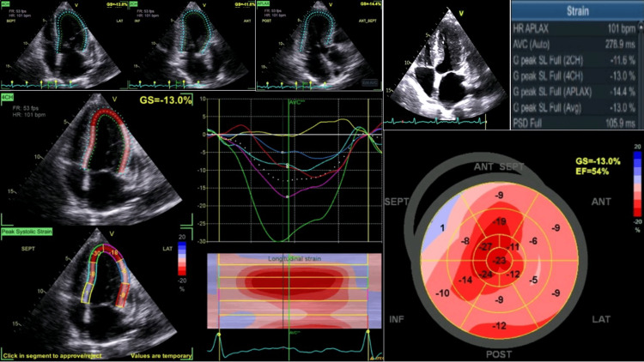Approve the yellow basal septal segment
This screenshot has height=362, width=644.
point(87,293)
